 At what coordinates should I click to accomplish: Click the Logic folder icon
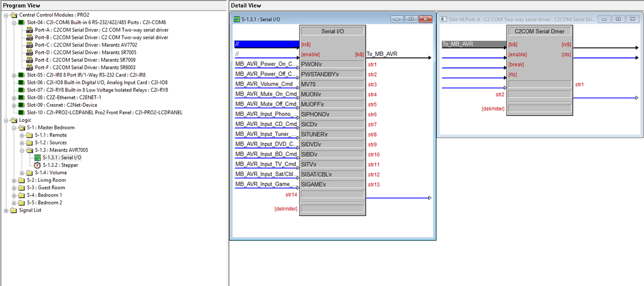(x=14, y=120)
